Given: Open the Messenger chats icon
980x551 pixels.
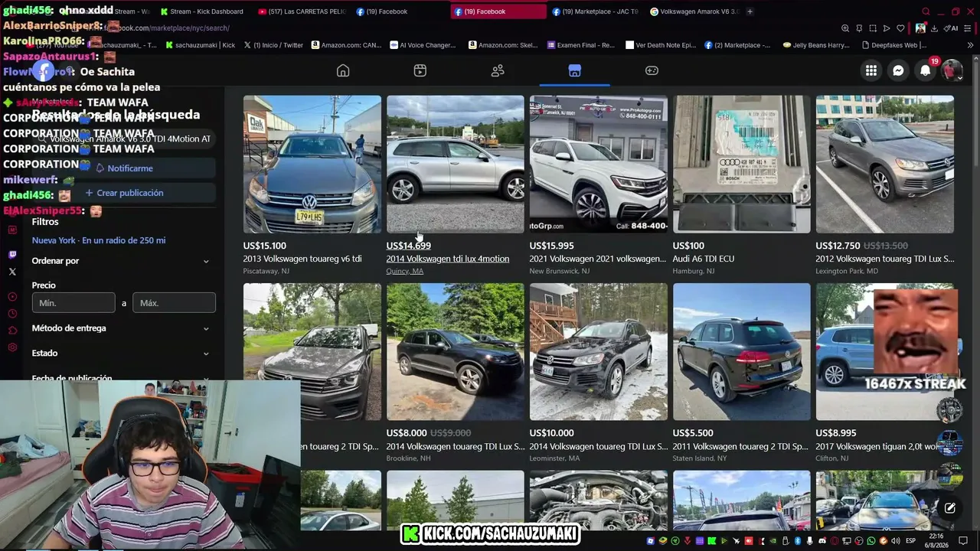Looking at the screenshot, I should coord(898,70).
